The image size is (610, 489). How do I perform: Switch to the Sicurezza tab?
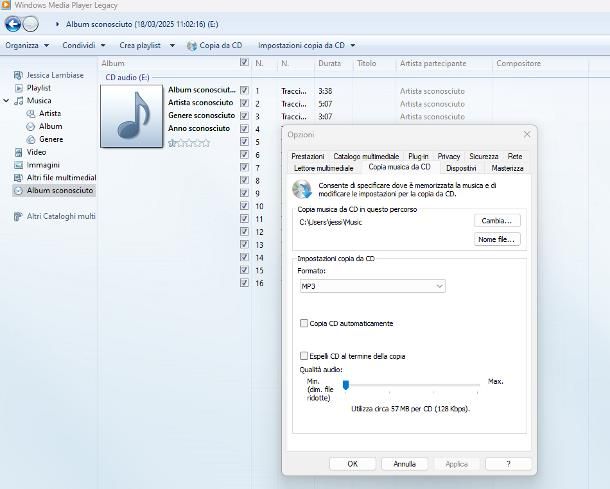[484, 156]
